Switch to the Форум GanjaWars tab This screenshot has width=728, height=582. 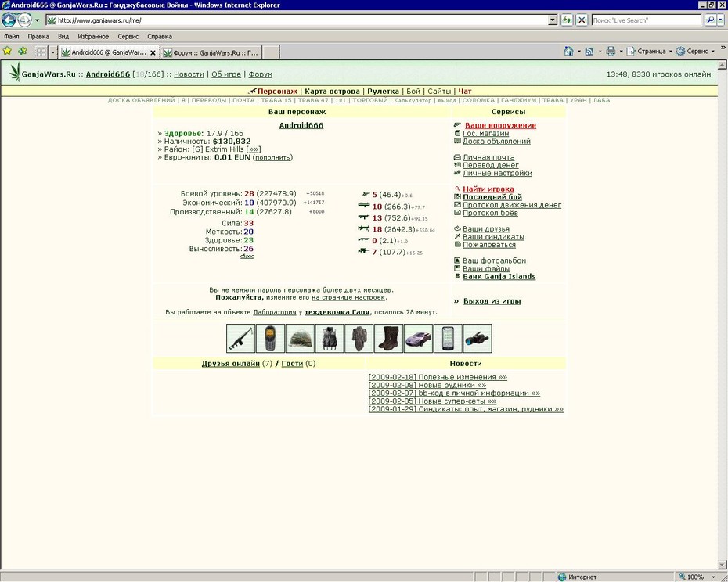click(211, 52)
